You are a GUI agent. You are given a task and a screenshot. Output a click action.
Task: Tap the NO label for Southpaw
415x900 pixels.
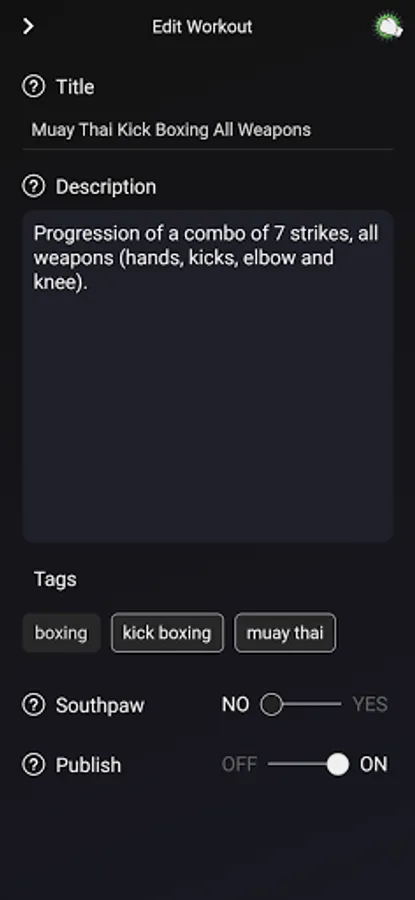235,704
